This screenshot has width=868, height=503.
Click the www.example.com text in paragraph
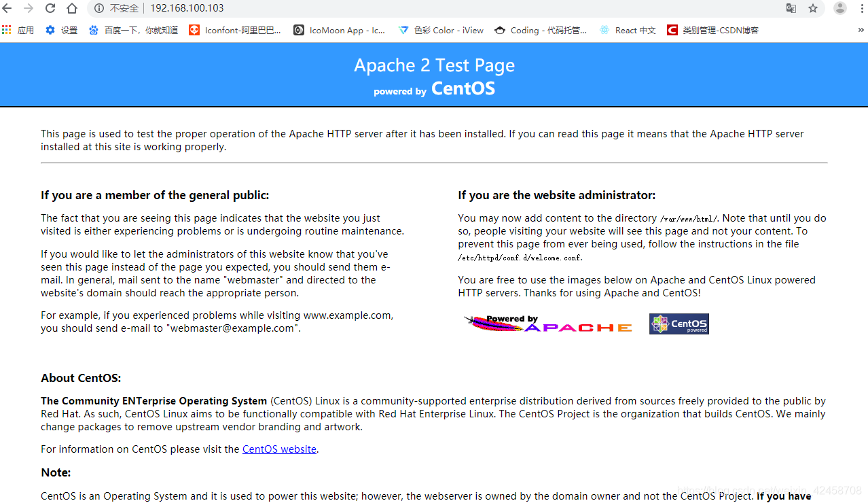(x=347, y=315)
